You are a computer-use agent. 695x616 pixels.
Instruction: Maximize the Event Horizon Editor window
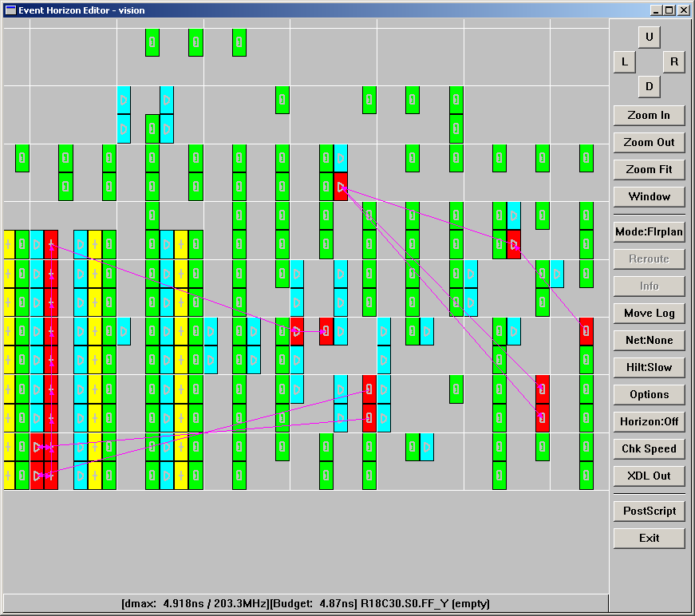point(669,10)
